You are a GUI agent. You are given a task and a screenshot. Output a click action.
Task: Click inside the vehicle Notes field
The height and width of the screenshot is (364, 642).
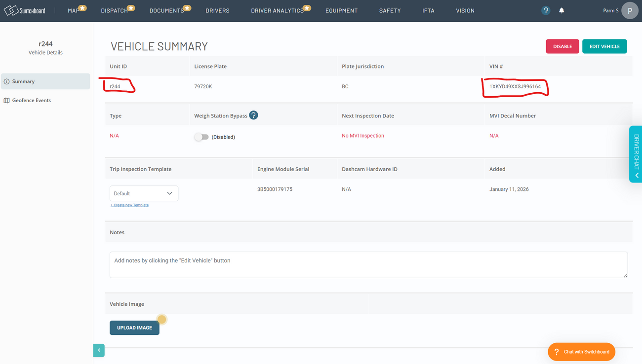point(368,264)
